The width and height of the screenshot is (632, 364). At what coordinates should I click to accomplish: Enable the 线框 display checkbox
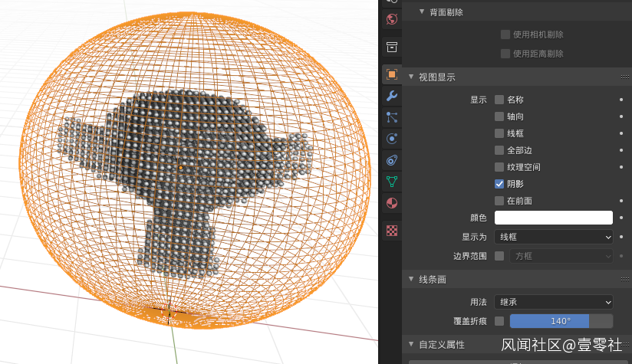click(x=499, y=133)
